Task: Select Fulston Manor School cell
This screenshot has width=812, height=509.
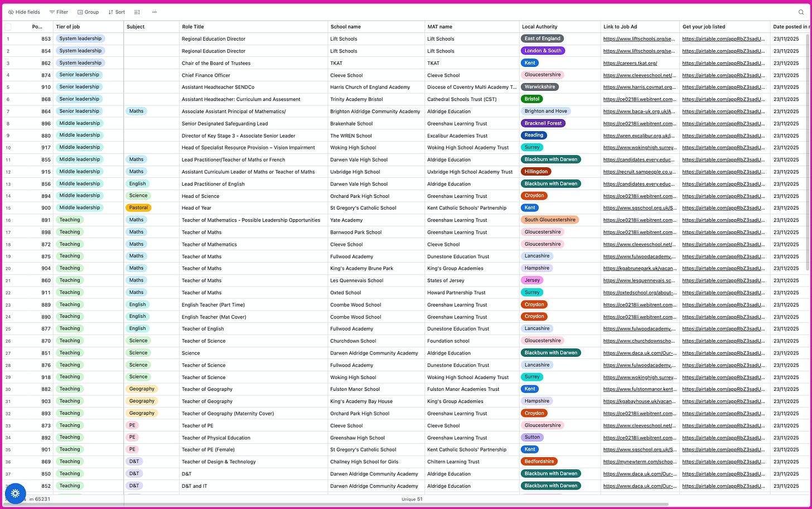Action: 376,389
